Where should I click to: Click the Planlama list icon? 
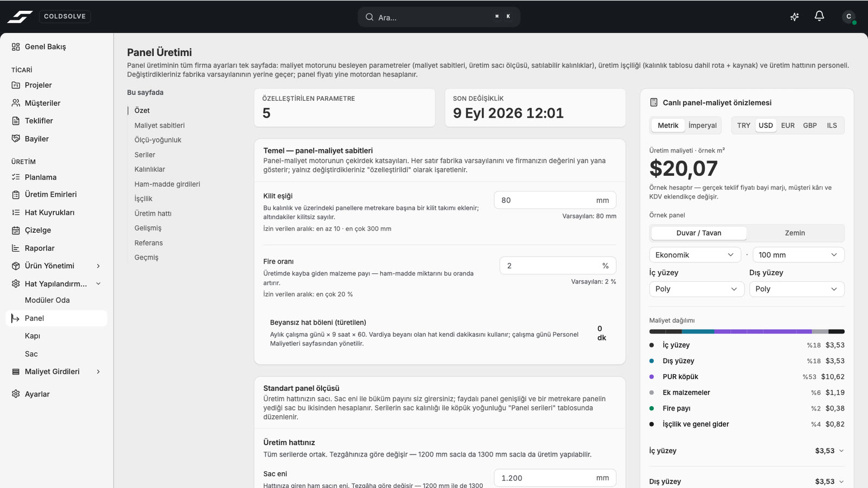point(16,177)
